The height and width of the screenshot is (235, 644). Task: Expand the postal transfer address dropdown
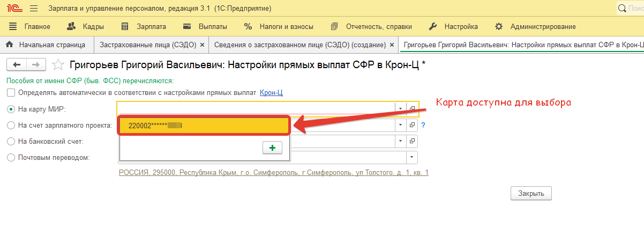click(x=412, y=157)
